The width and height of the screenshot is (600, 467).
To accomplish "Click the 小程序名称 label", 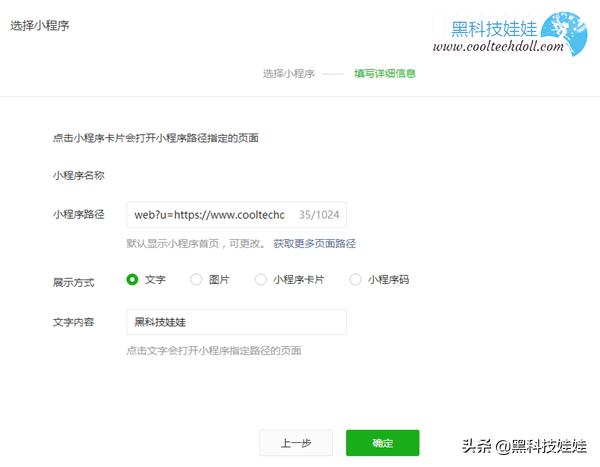I will [x=78, y=175].
